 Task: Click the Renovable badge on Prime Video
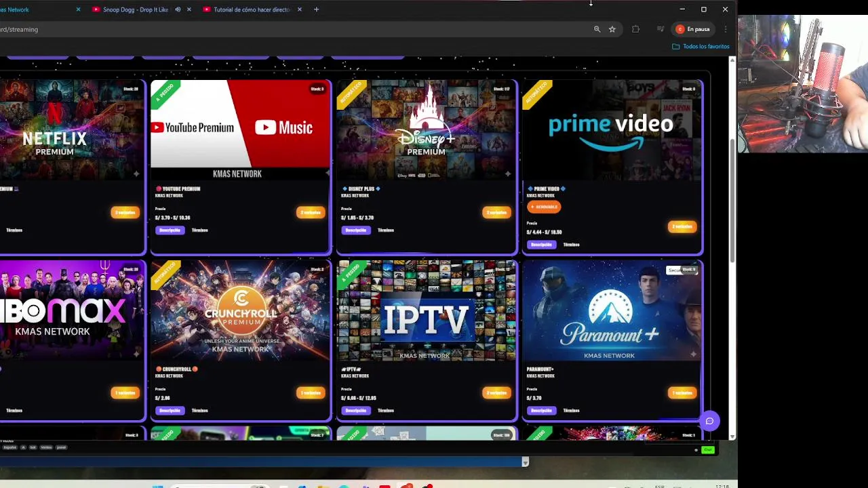[544, 207]
